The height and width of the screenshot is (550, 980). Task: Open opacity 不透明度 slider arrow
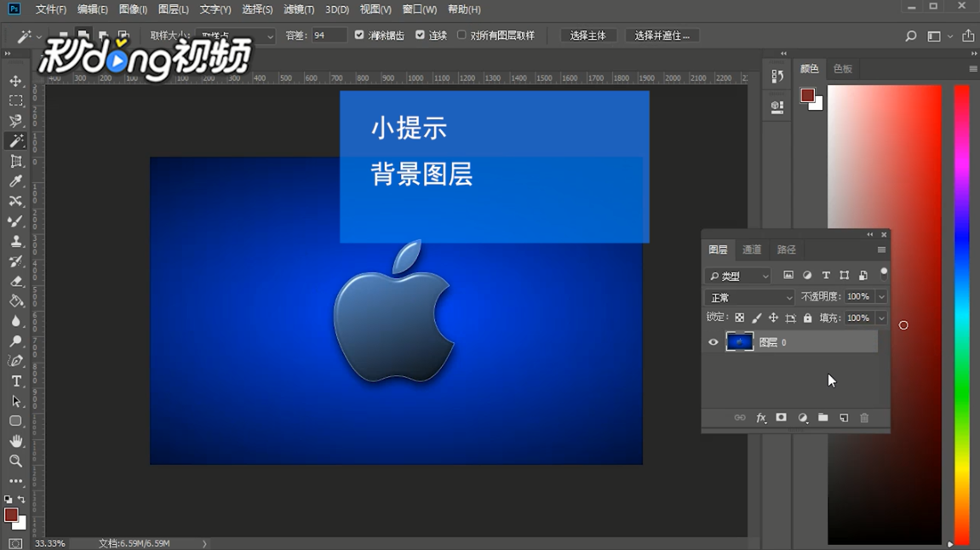point(881,297)
